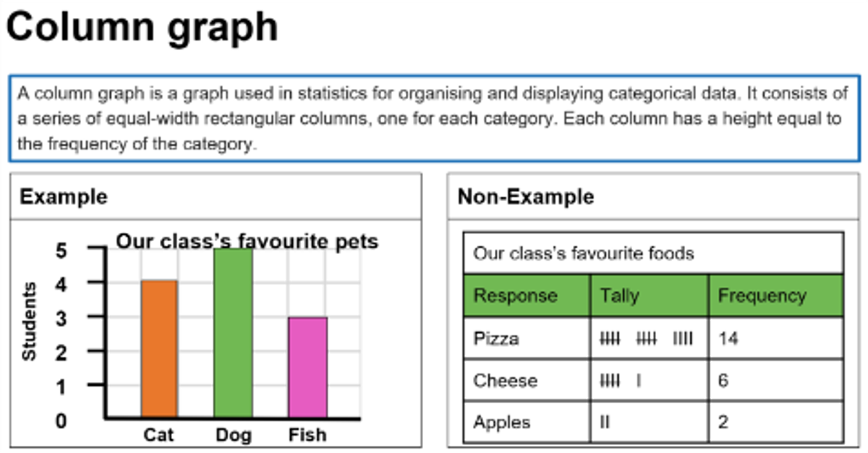Screen dimensions: 868x453
Task: Click the "Pizza" table cell
Action: point(496,338)
